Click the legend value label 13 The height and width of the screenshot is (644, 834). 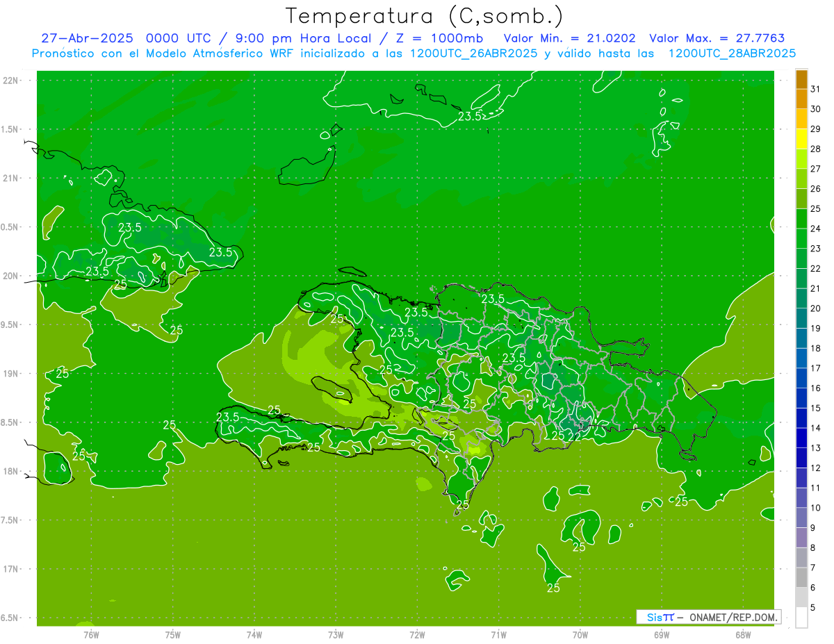[x=816, y=447]
